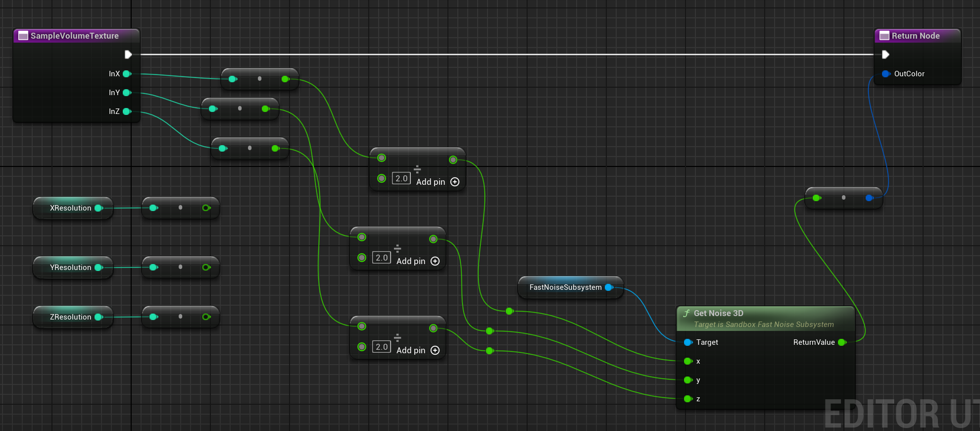
Task: Click unconnected output pin of XResolution's conversion node
Action: click(206, 208)
